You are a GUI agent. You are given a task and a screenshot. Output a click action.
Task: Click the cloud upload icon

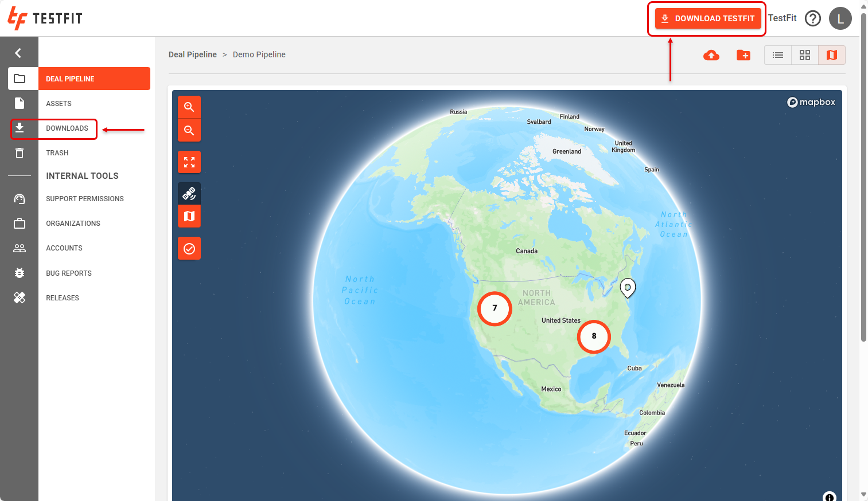click(x=711, y=55)
